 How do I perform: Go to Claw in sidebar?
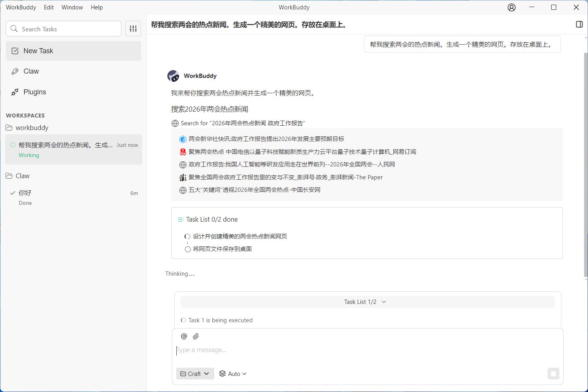click(73, 71)
